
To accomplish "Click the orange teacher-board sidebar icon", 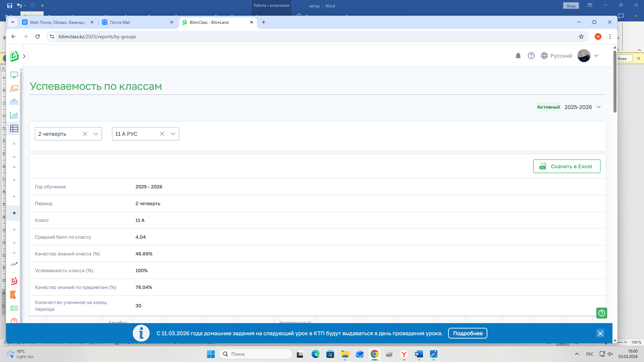I will pyautogui.click(x=14, y=88).
